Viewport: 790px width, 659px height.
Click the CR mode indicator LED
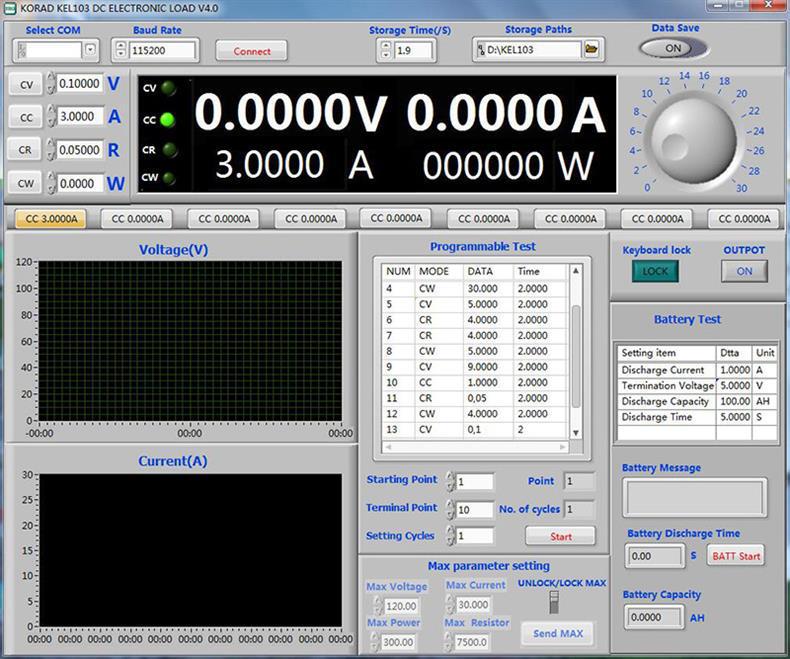168,149
